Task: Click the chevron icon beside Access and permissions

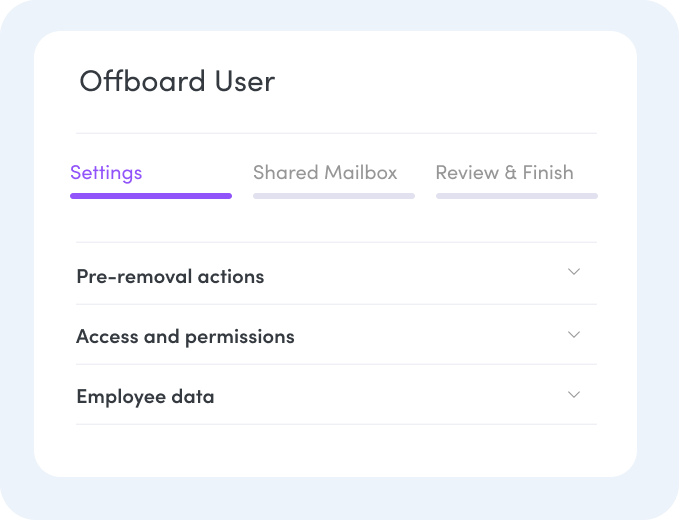Action: coord(574,334)
